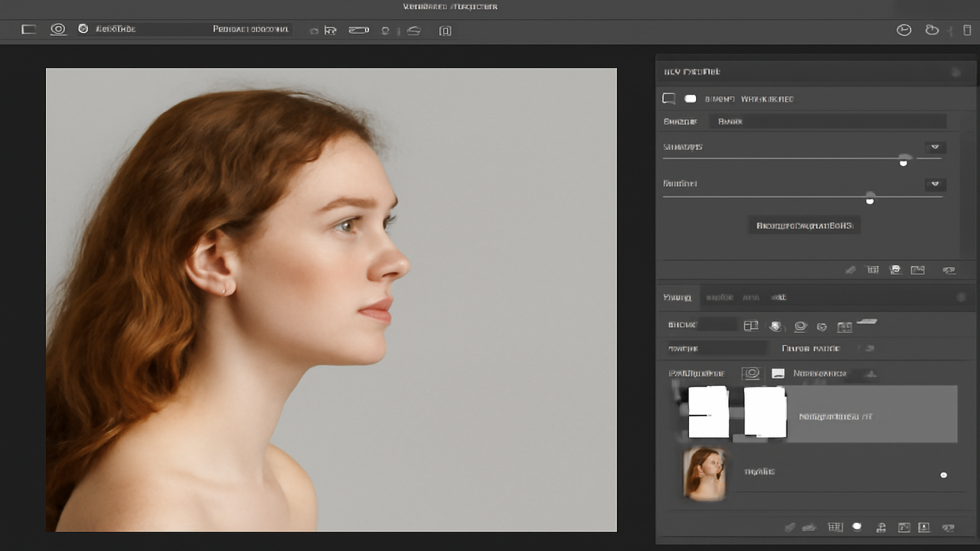Click the centered text button below the sliders
The image size is (980, 551).
tap(804, 226)
